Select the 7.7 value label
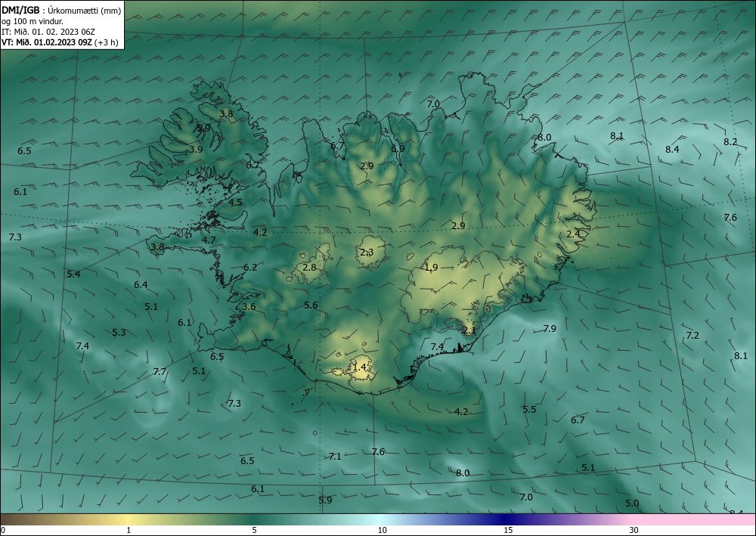 tap(160, 372)
